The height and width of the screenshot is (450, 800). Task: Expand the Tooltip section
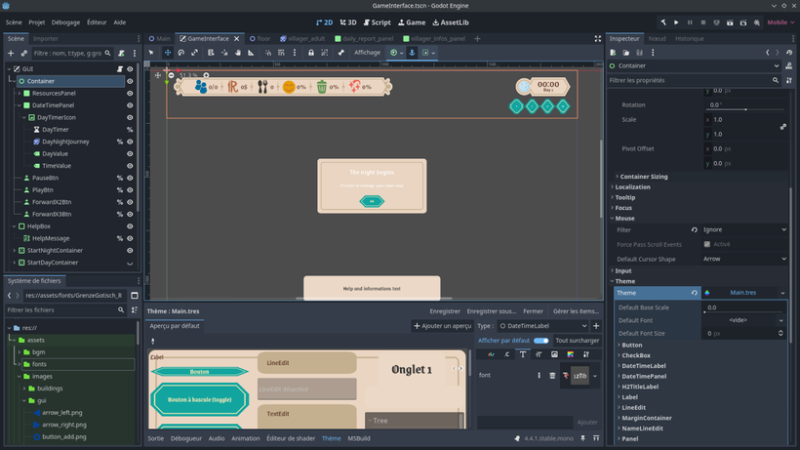click(624, 197)
